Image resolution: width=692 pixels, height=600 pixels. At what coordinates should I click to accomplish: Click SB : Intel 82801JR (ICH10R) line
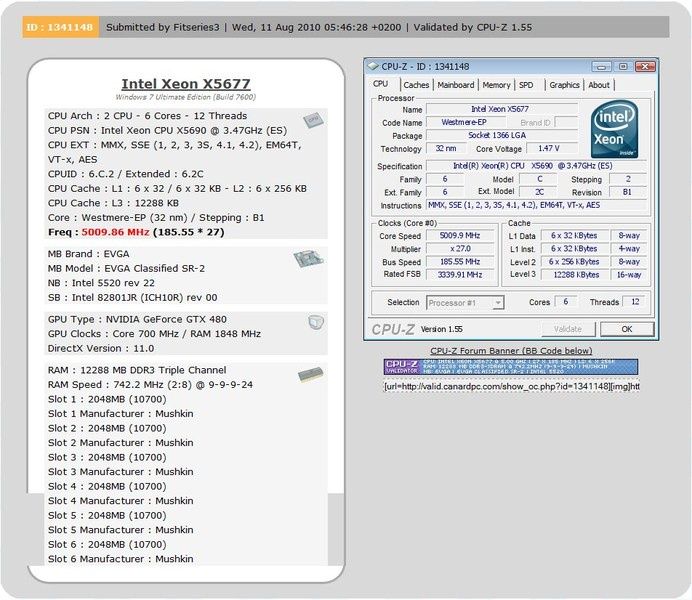(x=132, y=297)
